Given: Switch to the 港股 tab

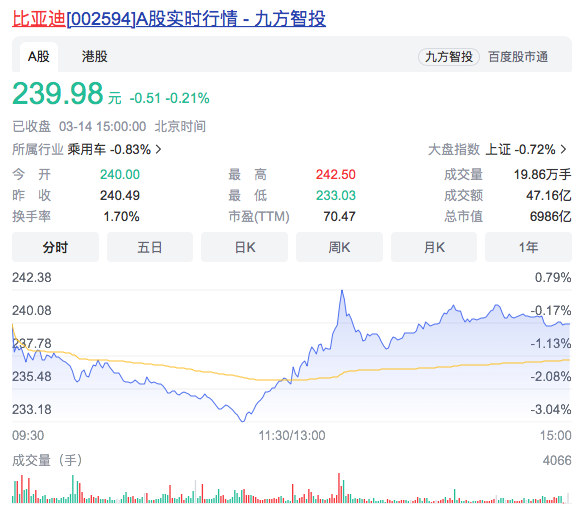Looking at the screenshot, I should [x=95, y=57].
